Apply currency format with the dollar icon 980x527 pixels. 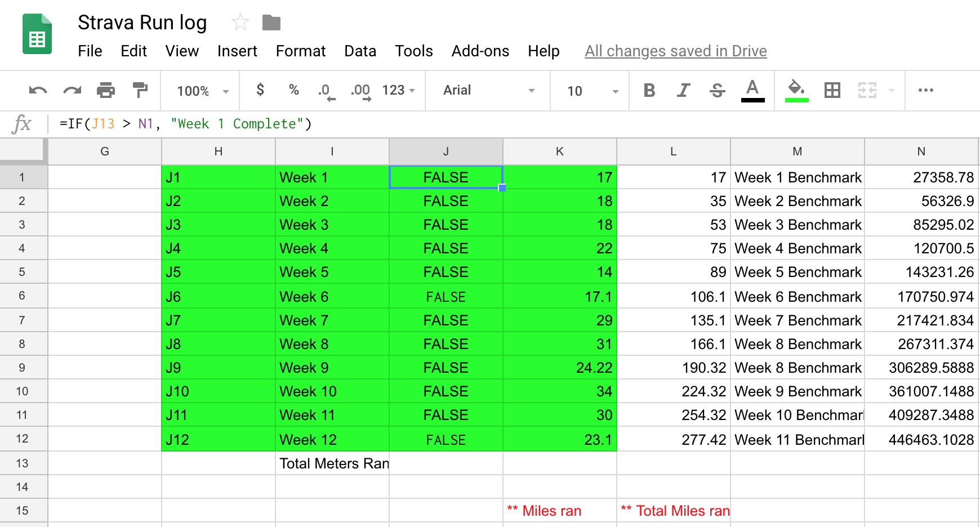pyautogui.click(x=260, y=90)
